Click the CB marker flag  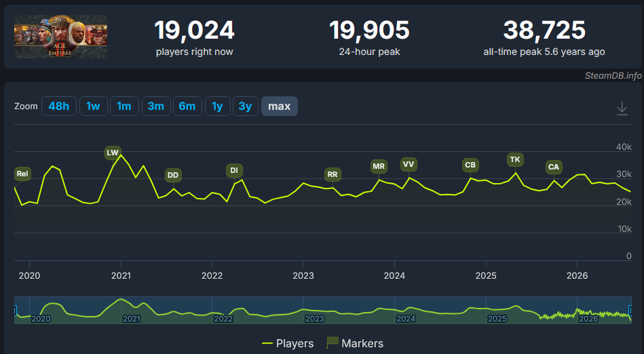point(470,165)
